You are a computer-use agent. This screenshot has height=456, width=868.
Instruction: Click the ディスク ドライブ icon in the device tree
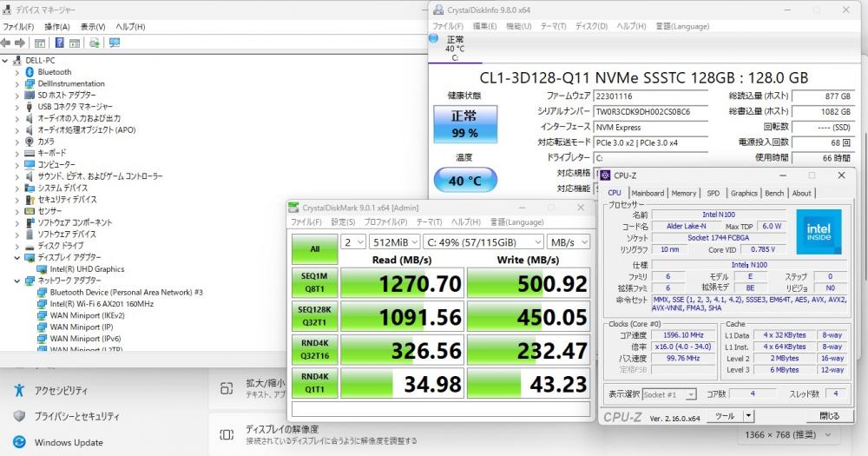pos(30,246)
